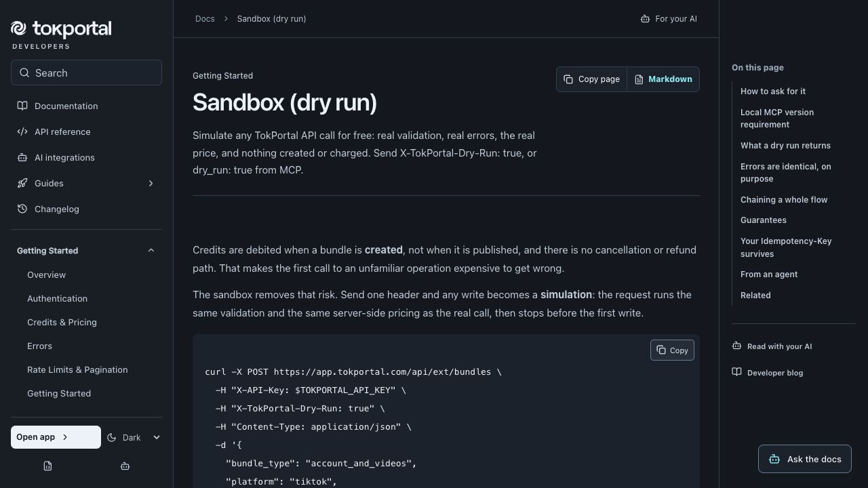Screen dimensions: 868x488
Task: Copy the curl code block
Action: coord(672,350)
